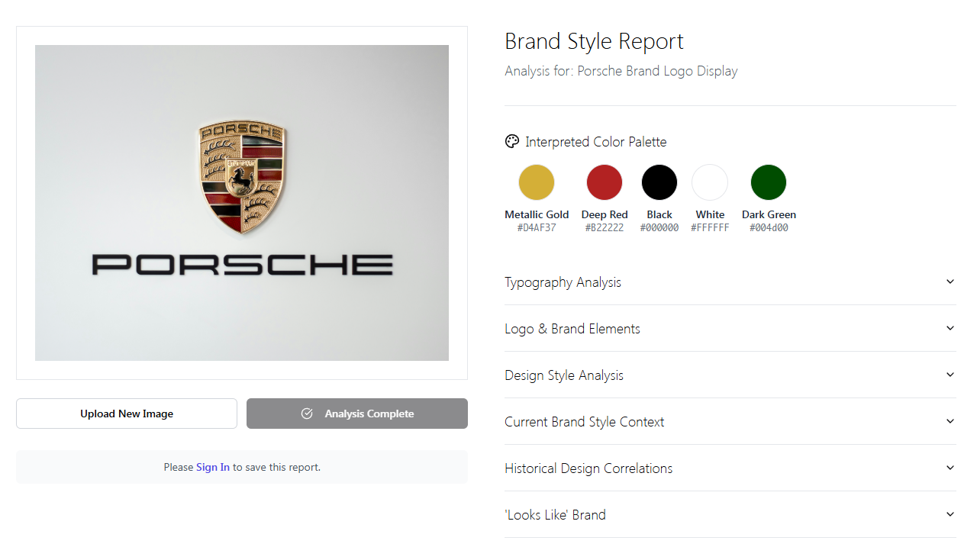Expand the Current Brand Style Context chevron
The height and width of the screenshot is (560, 977).
coord(950,421)
